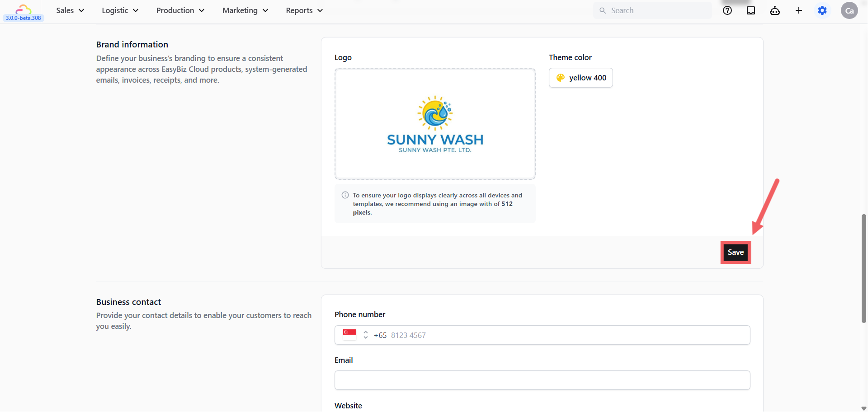This screenshot has width=868, height=412.
Task: Click the version badge 3.0.0-beta.308
Action: coord(24,18)
